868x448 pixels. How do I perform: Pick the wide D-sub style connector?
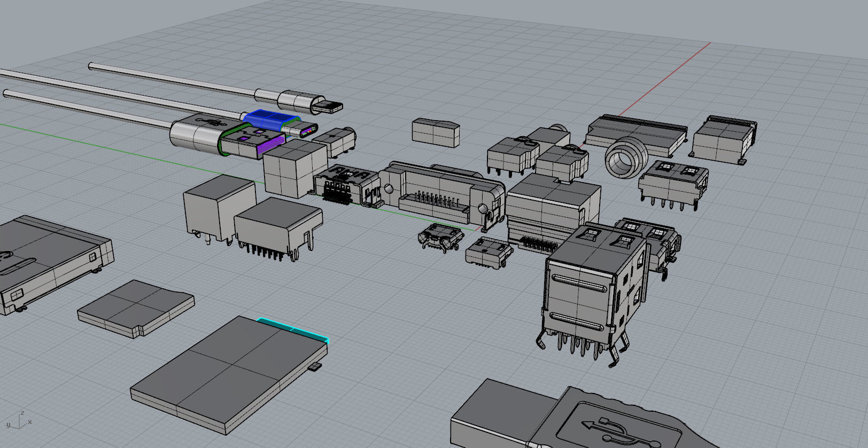[x=441, y=192]
